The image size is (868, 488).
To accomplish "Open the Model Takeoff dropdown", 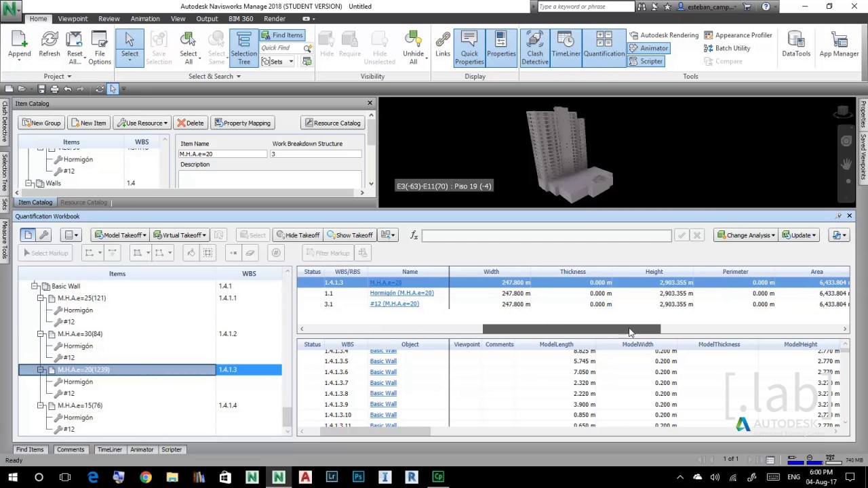I will click(x=120, y=235).
